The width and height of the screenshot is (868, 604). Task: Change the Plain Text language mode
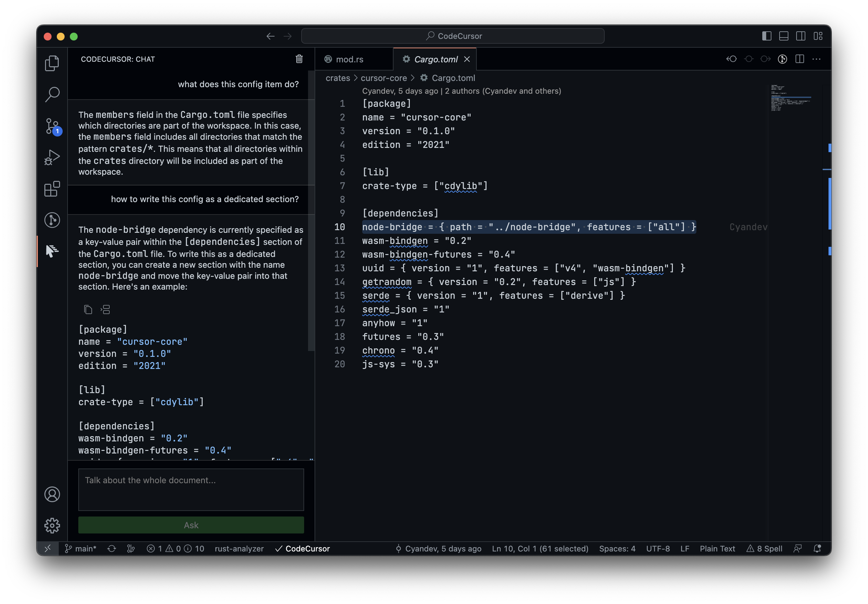(x=717, y=548)
